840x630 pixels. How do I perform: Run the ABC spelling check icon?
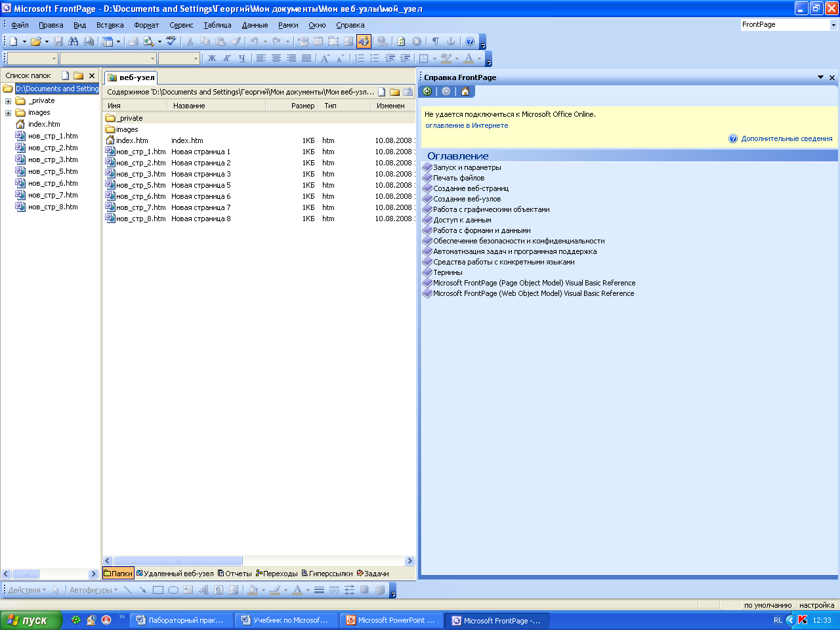[171, 41]
